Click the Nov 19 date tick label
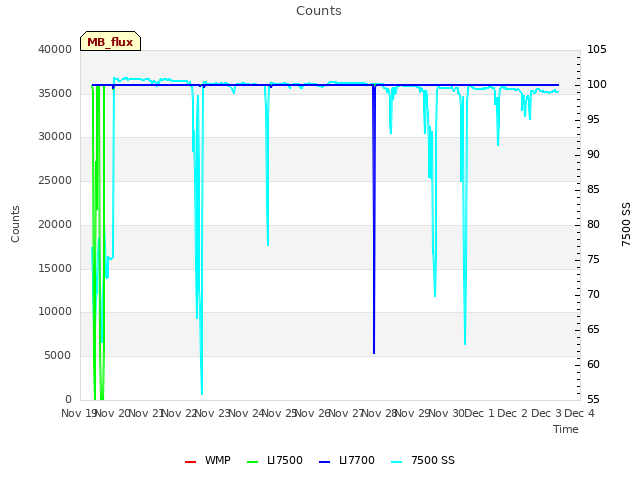This screenshot has width=640, height=480. [x=78, y=413]
